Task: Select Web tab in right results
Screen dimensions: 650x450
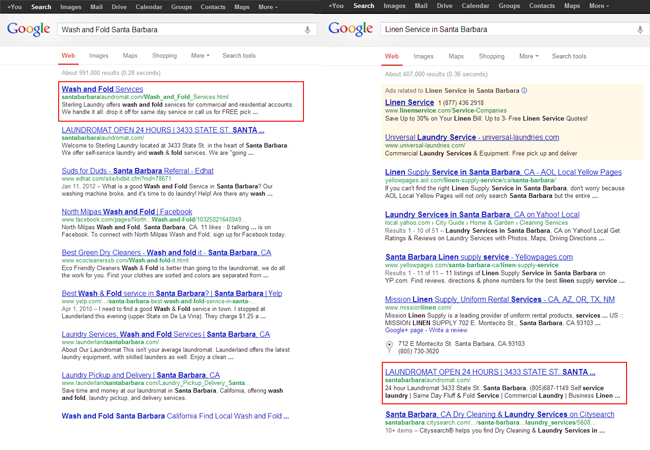Action: pos(392,56)
